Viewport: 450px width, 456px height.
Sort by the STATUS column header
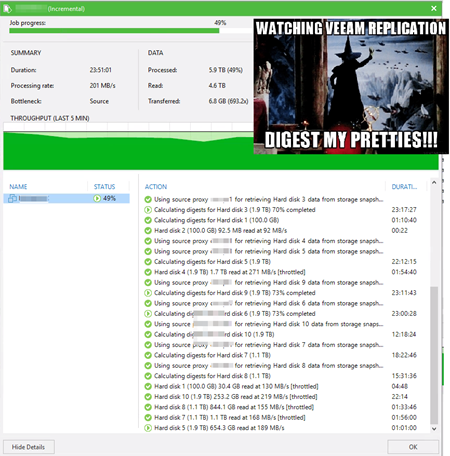point(104,187)
